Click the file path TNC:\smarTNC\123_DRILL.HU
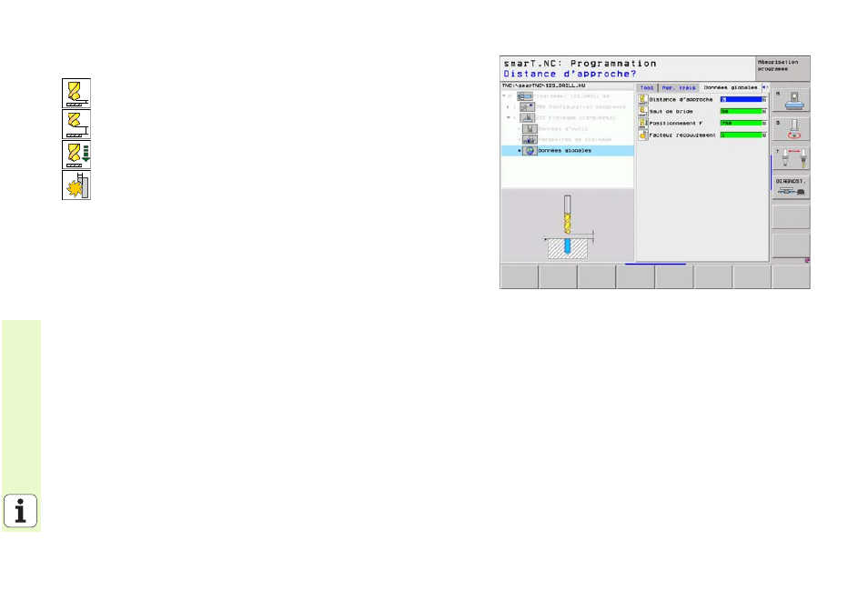This screenshot has height=611, width=868. point(543,85)
